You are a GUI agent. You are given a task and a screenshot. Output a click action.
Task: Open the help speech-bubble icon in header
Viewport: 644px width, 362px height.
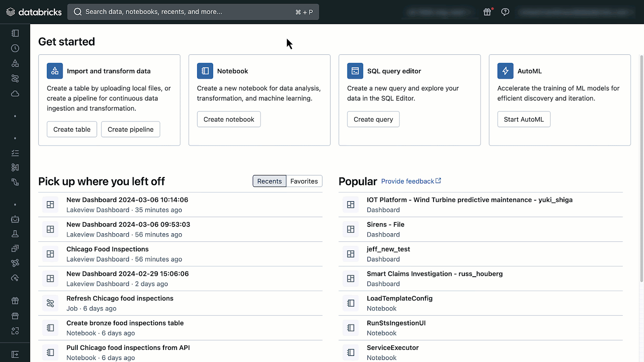(505, 12)
